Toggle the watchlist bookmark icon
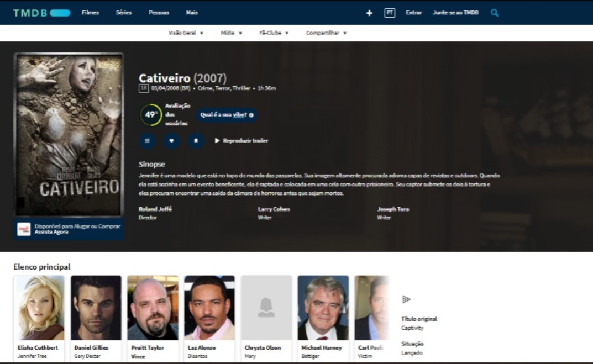This screenshot has height=364, width=593. (196, 141)
